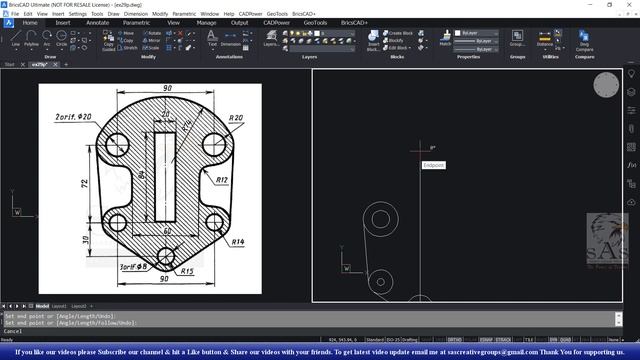Click the Group tool
The image size is (640, 360).
pos(517,38)
